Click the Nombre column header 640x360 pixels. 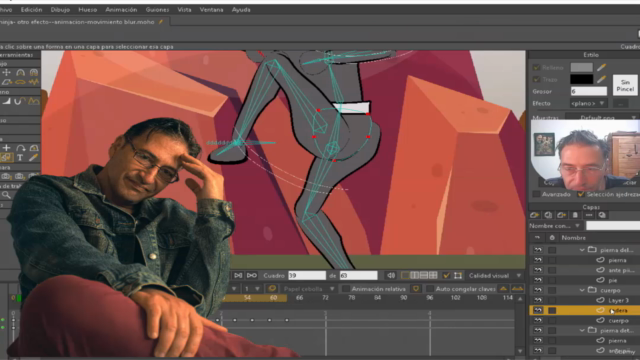pos(573,238)
